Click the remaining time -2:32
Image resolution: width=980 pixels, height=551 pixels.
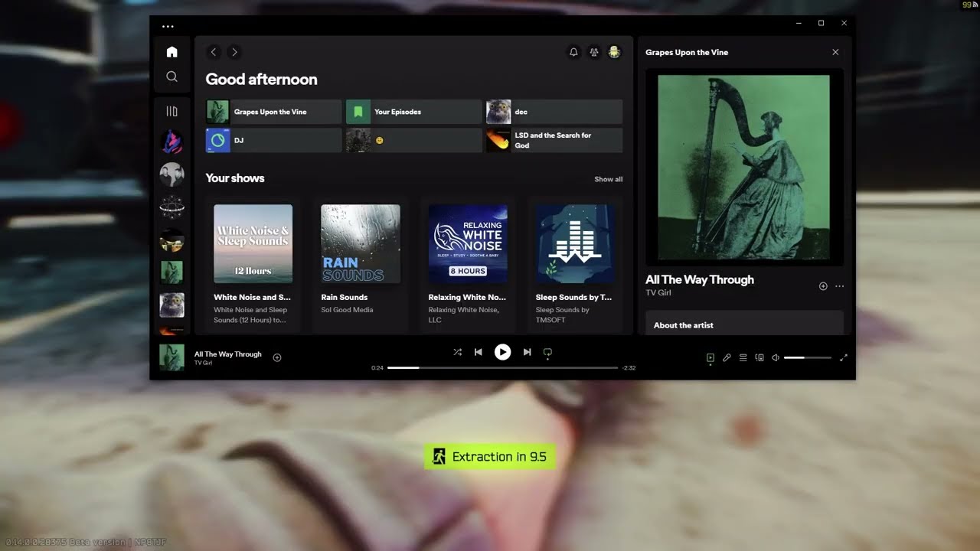(x=629, y=368)
